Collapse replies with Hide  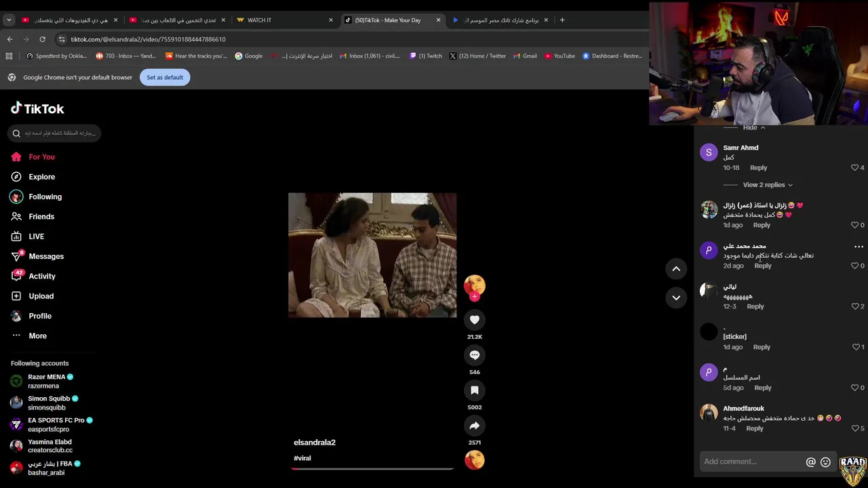[753, 127]
